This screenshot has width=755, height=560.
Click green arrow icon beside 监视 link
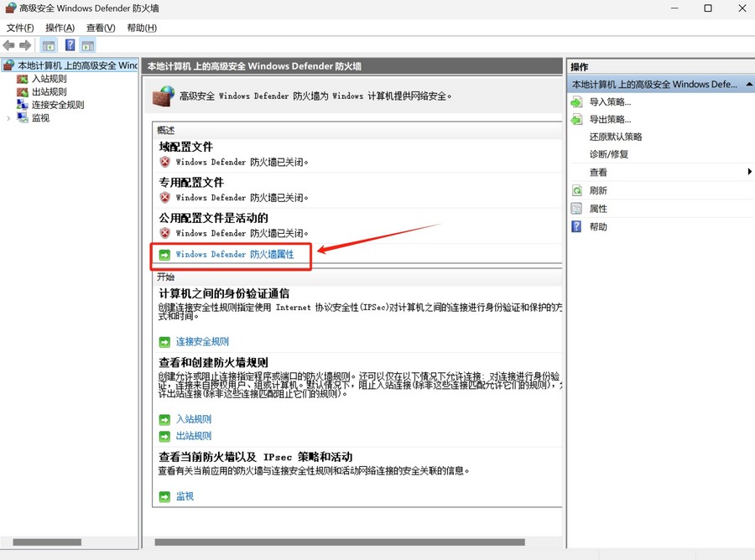click(x=164, y=496)
